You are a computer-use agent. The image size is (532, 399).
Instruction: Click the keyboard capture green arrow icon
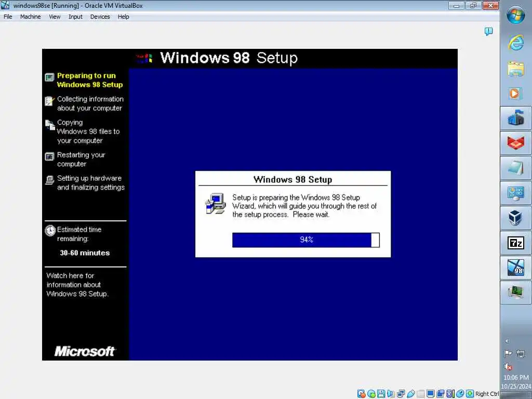click(470, 394)
